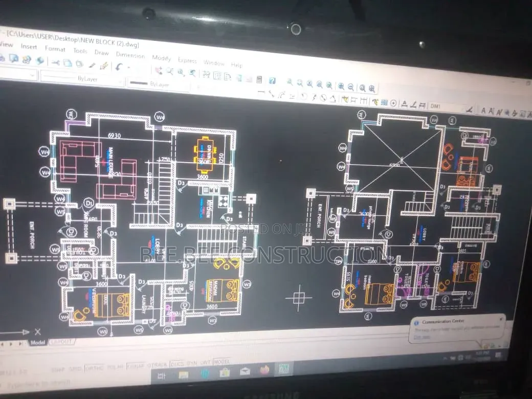The image size is (532, 399).
Task: Toggle OTRACK in status bar
Action: pyautogui.click(x=158, y=365)
